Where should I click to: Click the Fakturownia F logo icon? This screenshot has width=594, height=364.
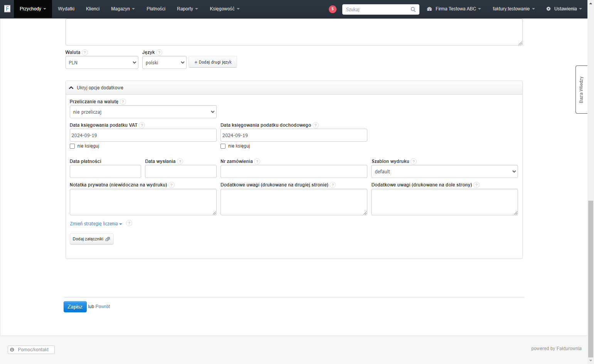click(7, 8)
